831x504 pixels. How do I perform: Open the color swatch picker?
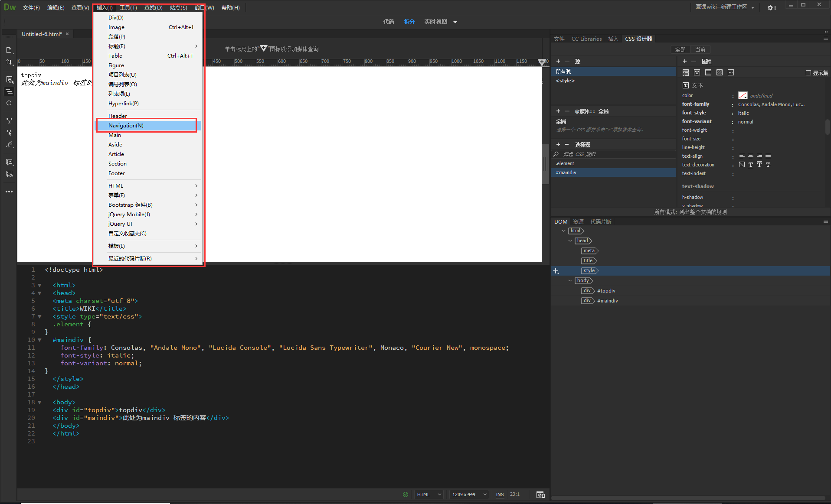743,95
